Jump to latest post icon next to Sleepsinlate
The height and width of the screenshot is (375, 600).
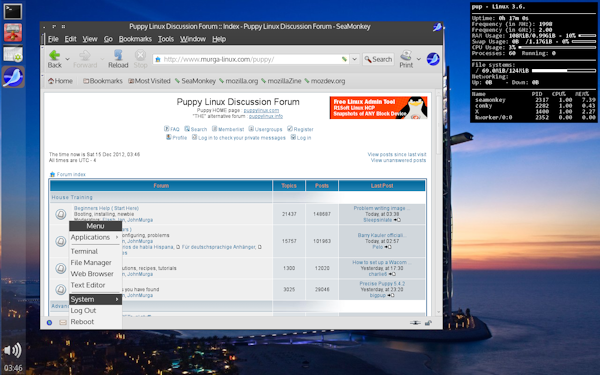click(x=397, y=220)
